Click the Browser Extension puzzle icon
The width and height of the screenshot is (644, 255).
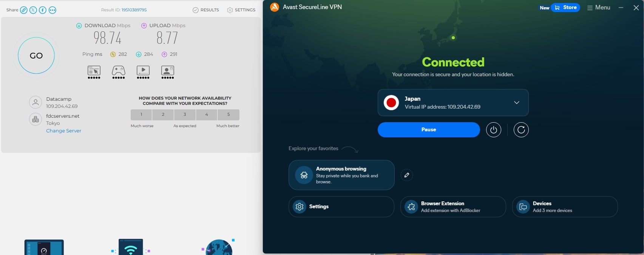[411, 207]
